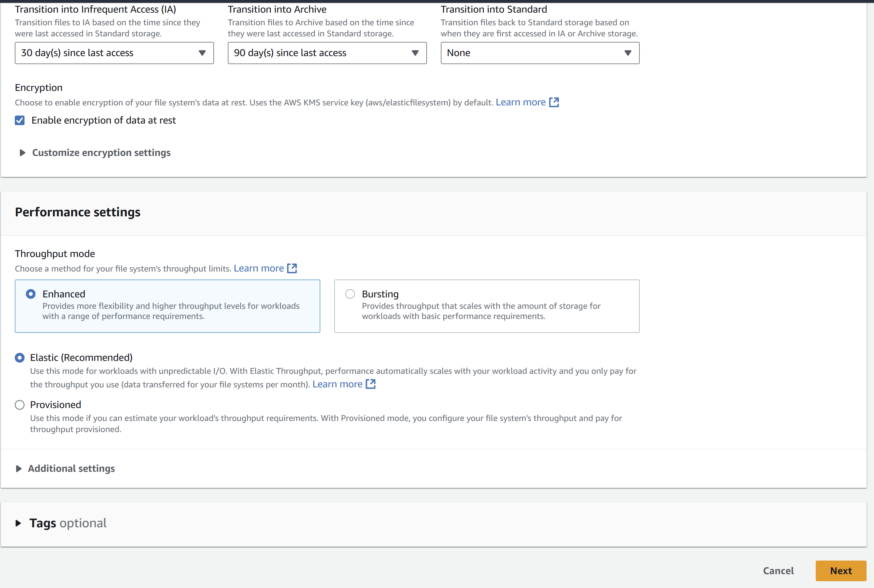The width and height of the screenshot is (874, 588).
Task: Click external link icon next to Throughput Learn more
Action: pos(292,268)
